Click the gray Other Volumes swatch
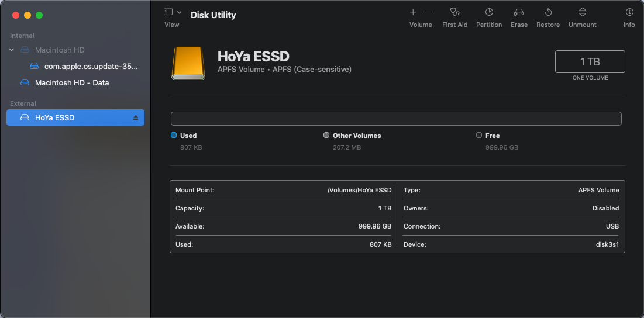The width and height of the screenshot is (644, 318). point(326,135)
